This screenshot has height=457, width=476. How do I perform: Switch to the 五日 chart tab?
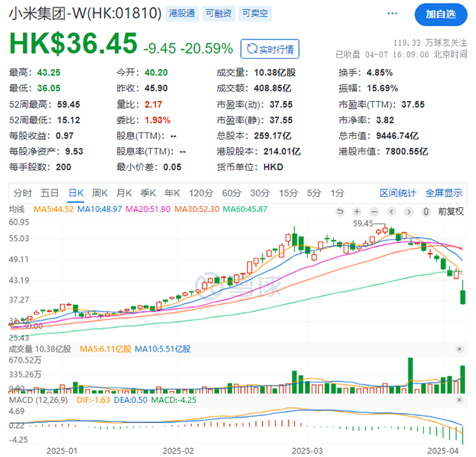click(x=50, y=193)
